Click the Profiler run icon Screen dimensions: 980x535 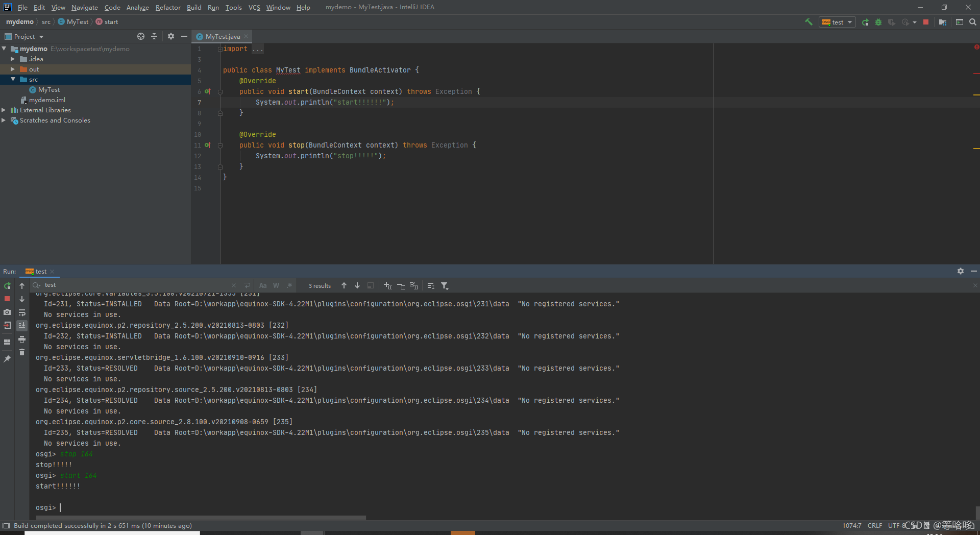click(x=905, y=22)
